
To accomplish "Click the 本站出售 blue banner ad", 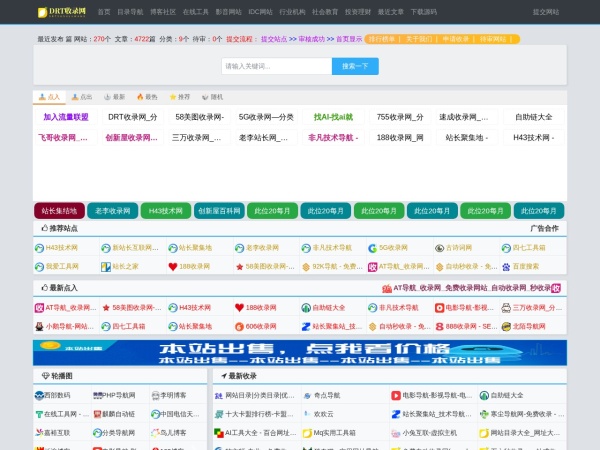I will coord(300,353).
